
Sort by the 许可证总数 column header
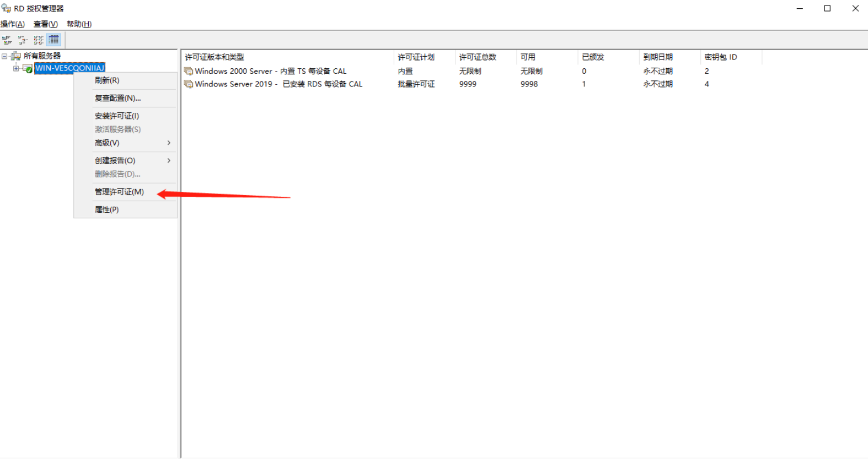(x=486, y=57)
